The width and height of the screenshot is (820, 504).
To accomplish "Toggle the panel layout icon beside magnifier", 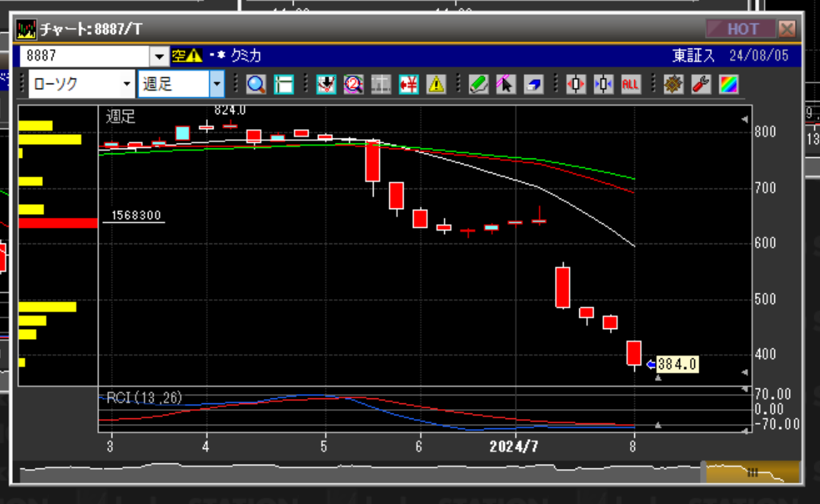I will 284,84.
